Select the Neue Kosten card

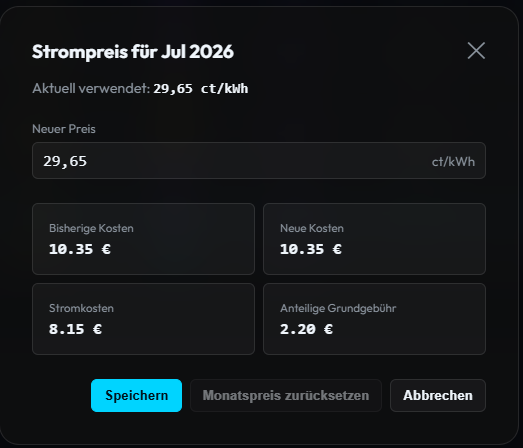coord(374,239)
